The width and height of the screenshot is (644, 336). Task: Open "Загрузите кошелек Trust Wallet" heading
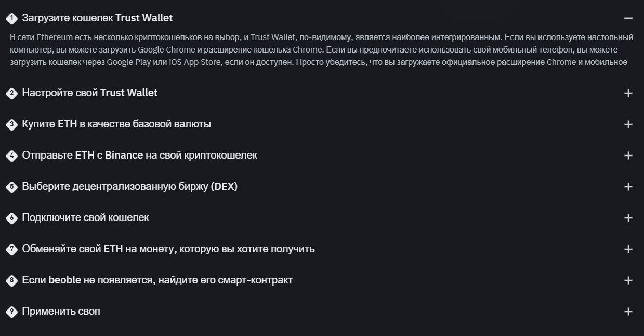97,18
